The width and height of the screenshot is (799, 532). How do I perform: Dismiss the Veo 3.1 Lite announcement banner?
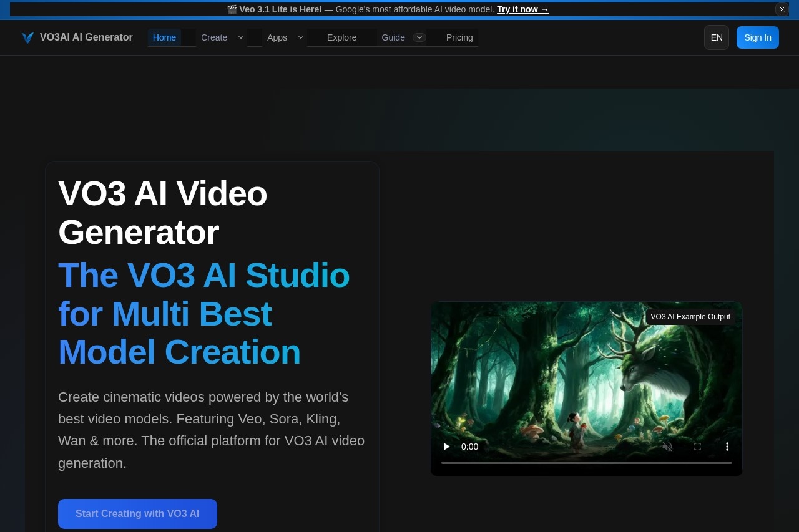click(x=782, y=9)
